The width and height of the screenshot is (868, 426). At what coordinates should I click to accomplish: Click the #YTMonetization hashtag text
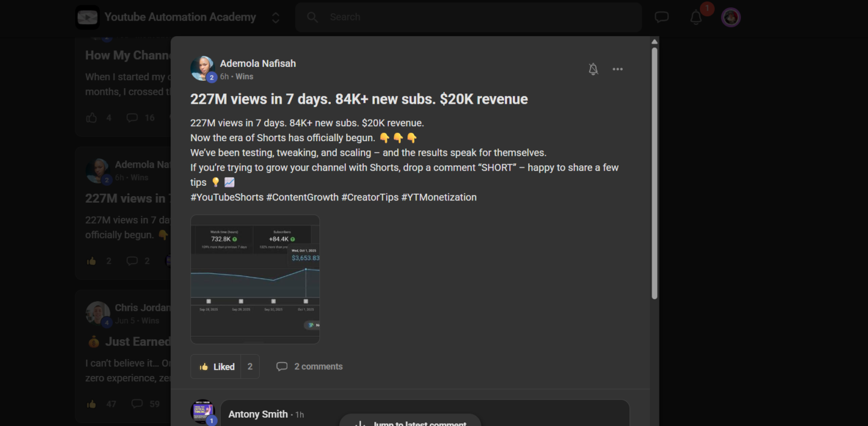439,197
